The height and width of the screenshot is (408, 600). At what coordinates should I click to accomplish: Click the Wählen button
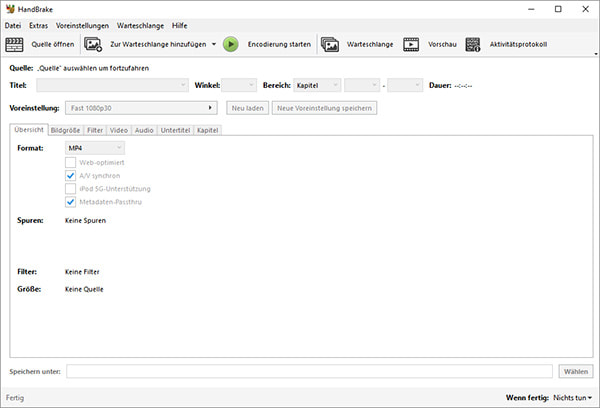576,371
